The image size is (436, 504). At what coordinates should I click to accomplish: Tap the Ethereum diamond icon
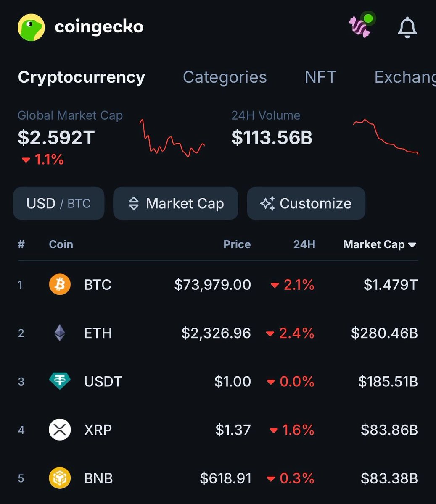(60, 333)
